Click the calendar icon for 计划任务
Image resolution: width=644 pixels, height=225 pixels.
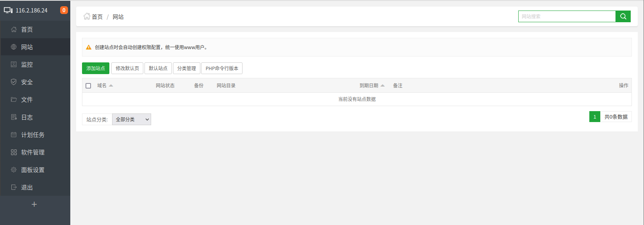coord(14,135)
